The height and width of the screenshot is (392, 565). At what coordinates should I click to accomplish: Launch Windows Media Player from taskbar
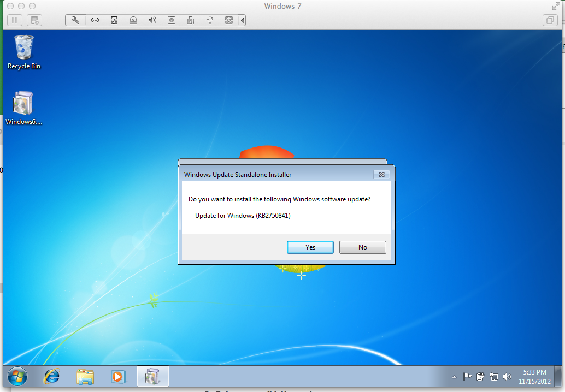[x=118, y=377]
